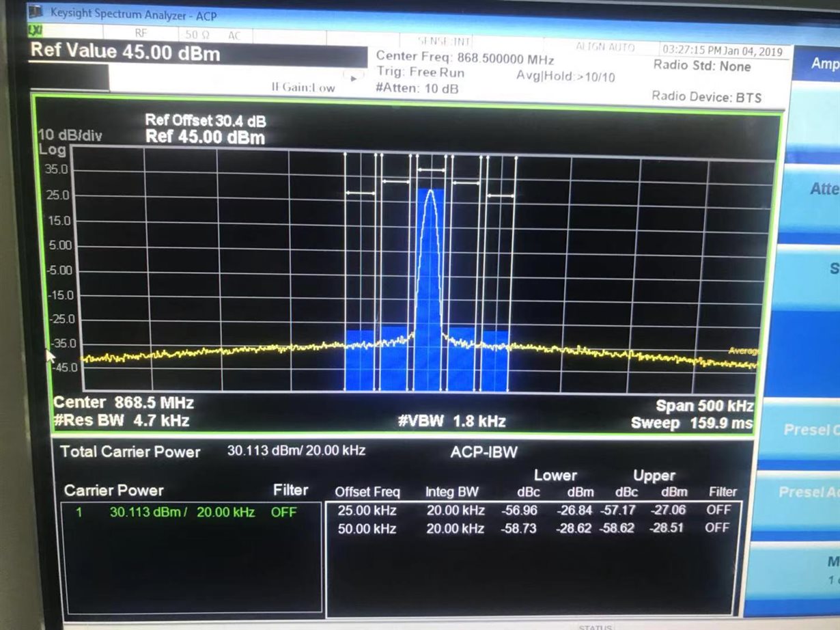Click the Average trace label on the graph
Screen dimensions: 840x630
pos(743,351)
